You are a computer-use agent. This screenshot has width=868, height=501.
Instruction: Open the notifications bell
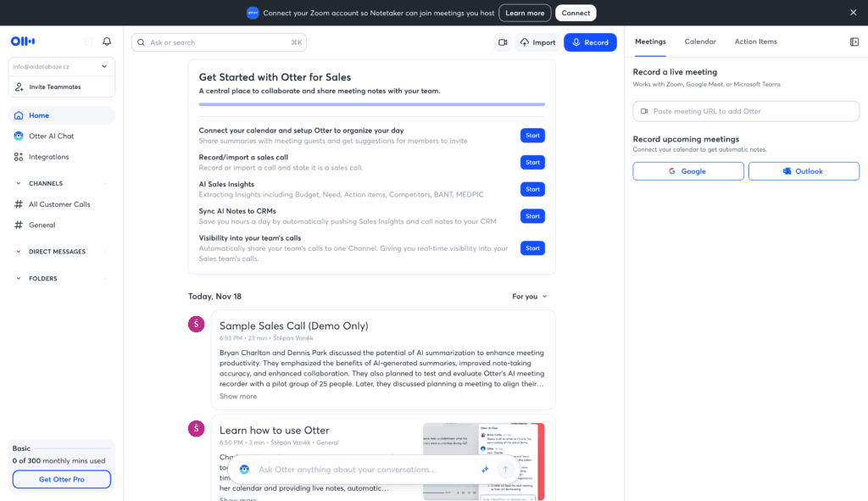click(107, 42)
